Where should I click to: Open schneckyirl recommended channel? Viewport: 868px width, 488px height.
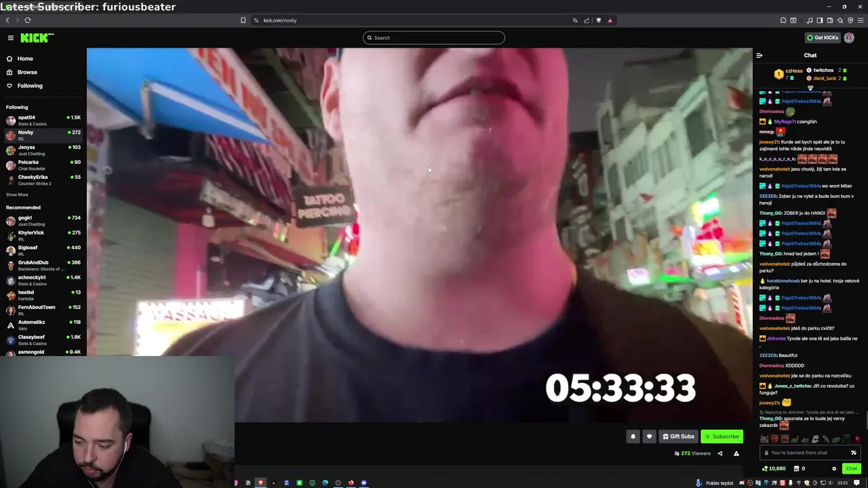tap(43, 281)
